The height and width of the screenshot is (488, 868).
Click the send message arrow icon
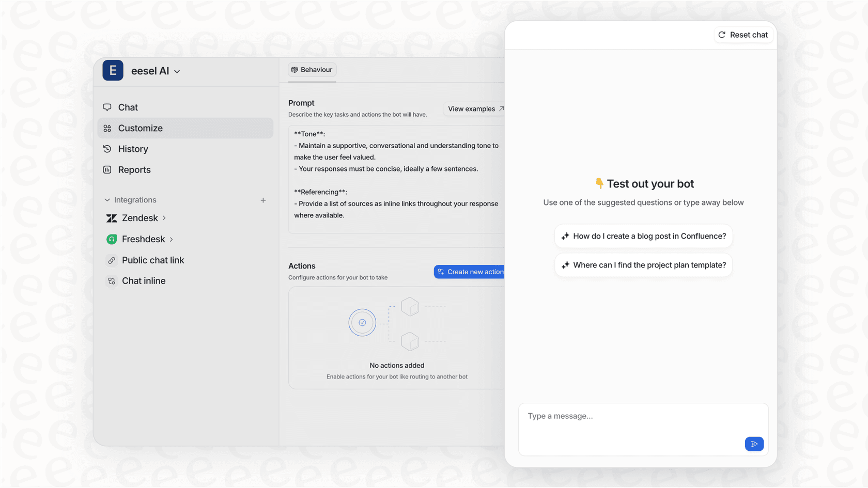click(754, 444)
